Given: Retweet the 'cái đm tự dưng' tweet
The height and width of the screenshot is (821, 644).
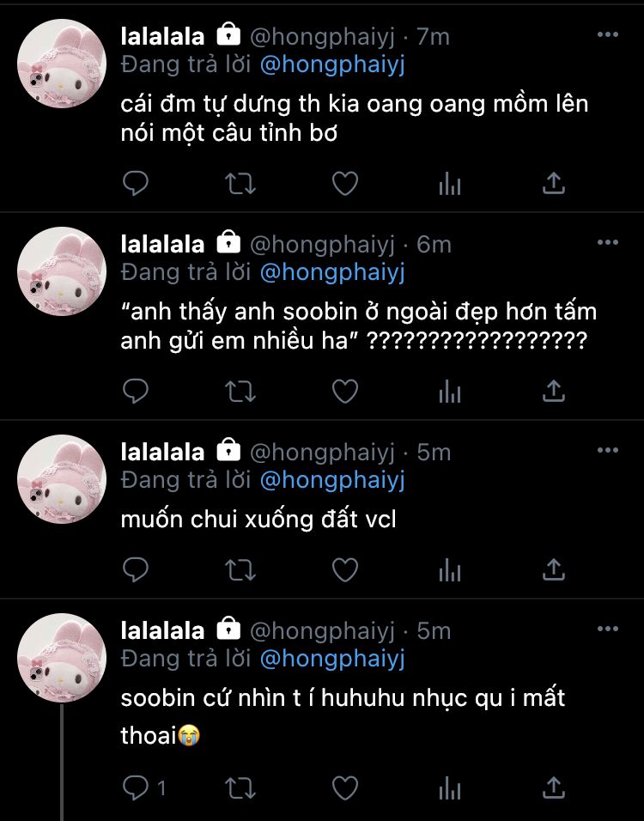Looking at the screenshot, I should point(240,184).
